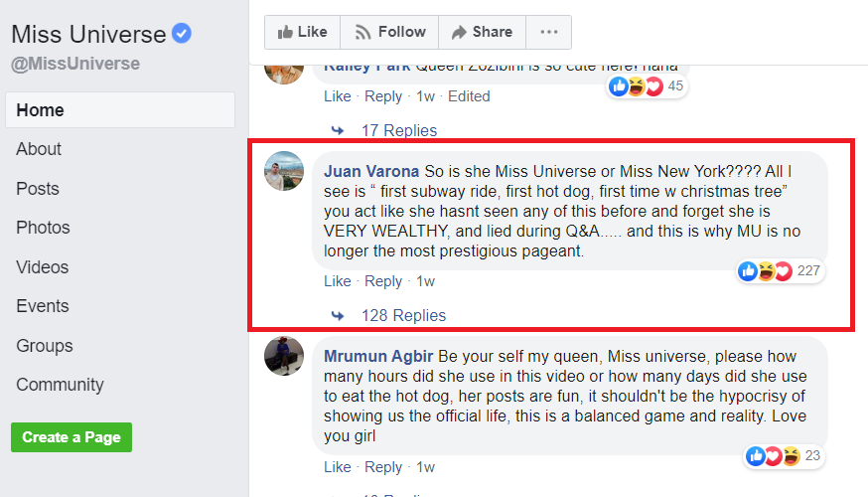Expand the 128 Replies thread
The image size is (868, 497).
pyautogui.click(x=403, y=315)
